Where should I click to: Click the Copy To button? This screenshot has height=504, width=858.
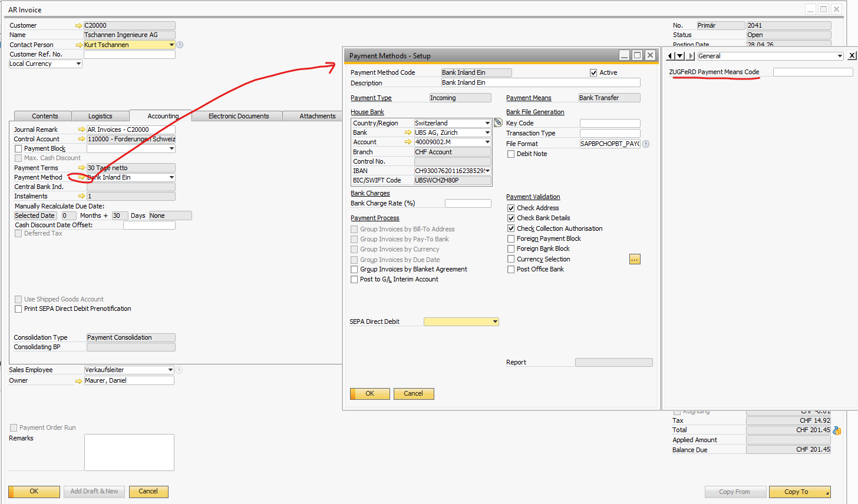click(799, 492)
